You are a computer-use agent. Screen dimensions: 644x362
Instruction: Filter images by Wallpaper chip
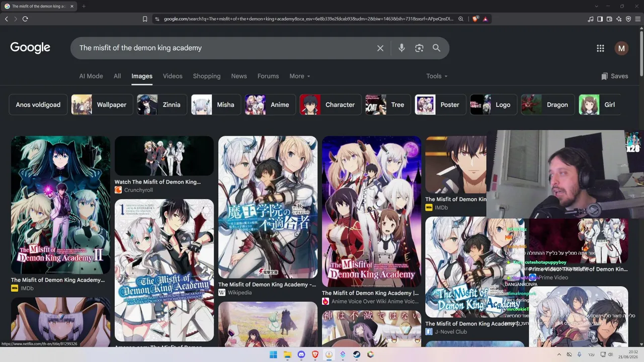pos(102,105)
